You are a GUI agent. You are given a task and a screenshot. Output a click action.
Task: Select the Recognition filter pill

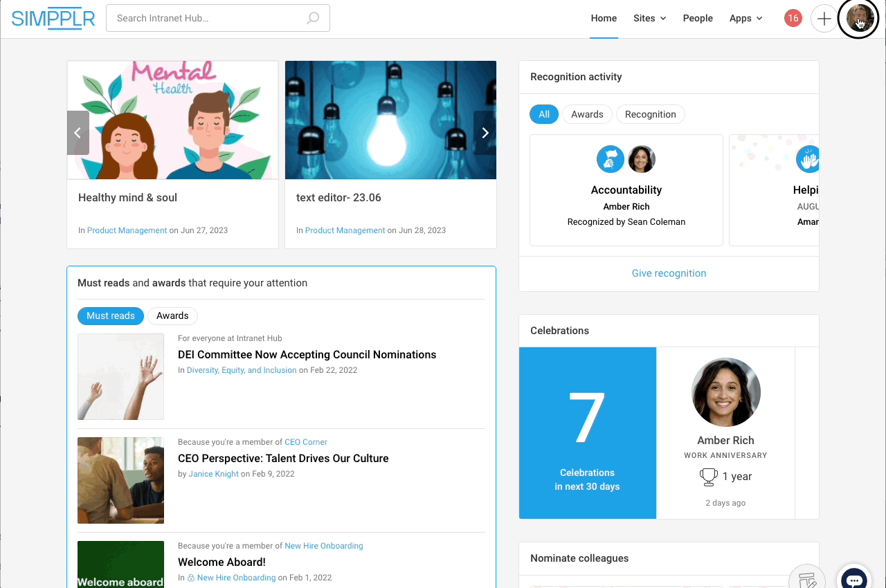[651, 114]
